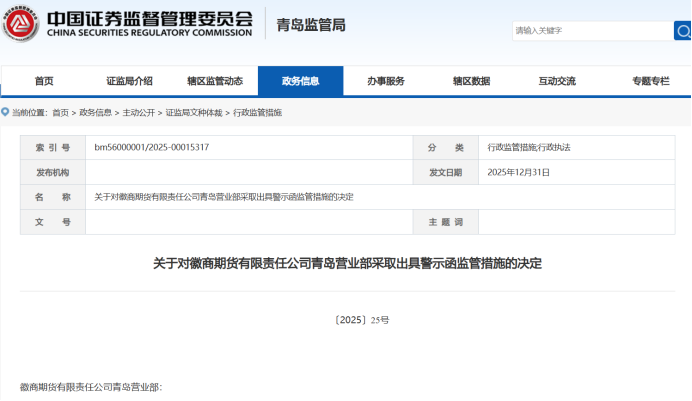Open the 主动公开 breadcrumb link
Viewport: 692px width, 401px height.
tap(138, 113)
